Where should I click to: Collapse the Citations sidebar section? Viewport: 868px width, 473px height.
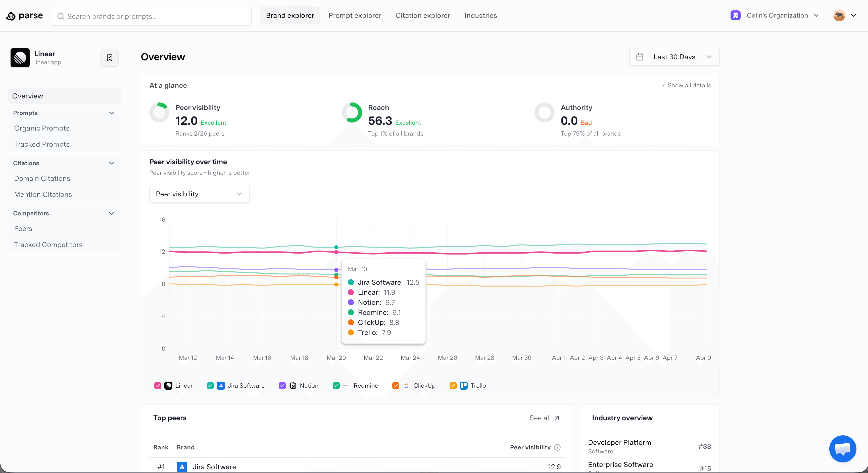(112, 163)
